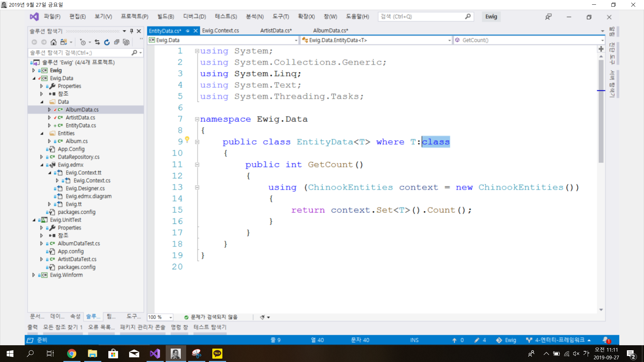Expand the AlbumData.cs tree node
The image size is (644, 362).
[49, 110]
